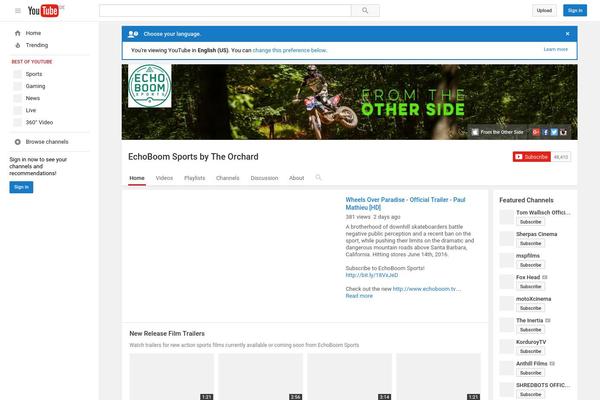
Task: Click the Upload button
Action: (544, 11)
